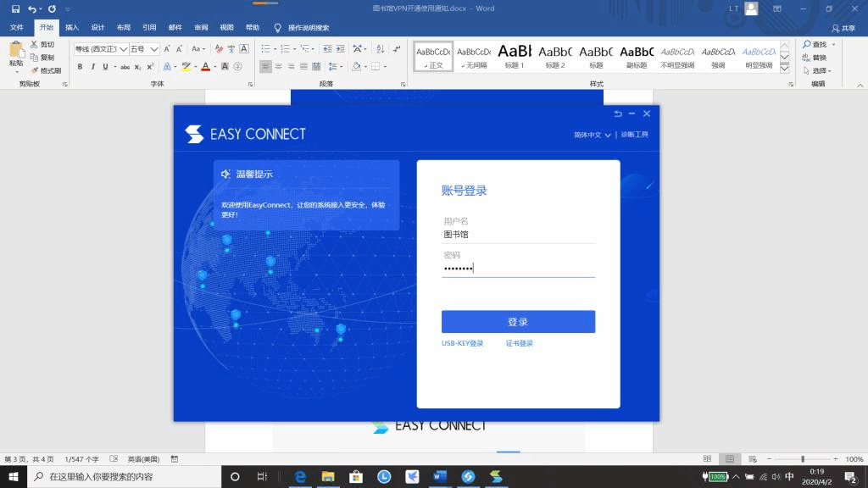The height and width of the screenshot is (488, 868).
Task: Open the 诊断工具 diagnostic tool link
Action: tap(634, 135)
